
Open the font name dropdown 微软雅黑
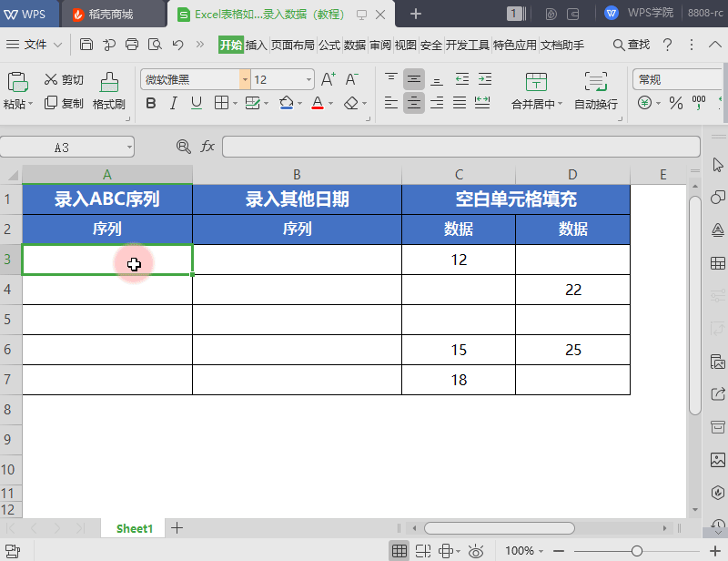tap(245, 80)
